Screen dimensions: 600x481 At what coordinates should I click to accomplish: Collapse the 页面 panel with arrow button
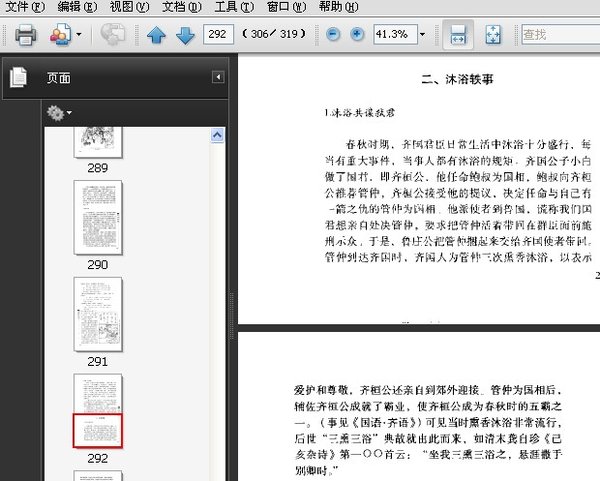point(218,77)
